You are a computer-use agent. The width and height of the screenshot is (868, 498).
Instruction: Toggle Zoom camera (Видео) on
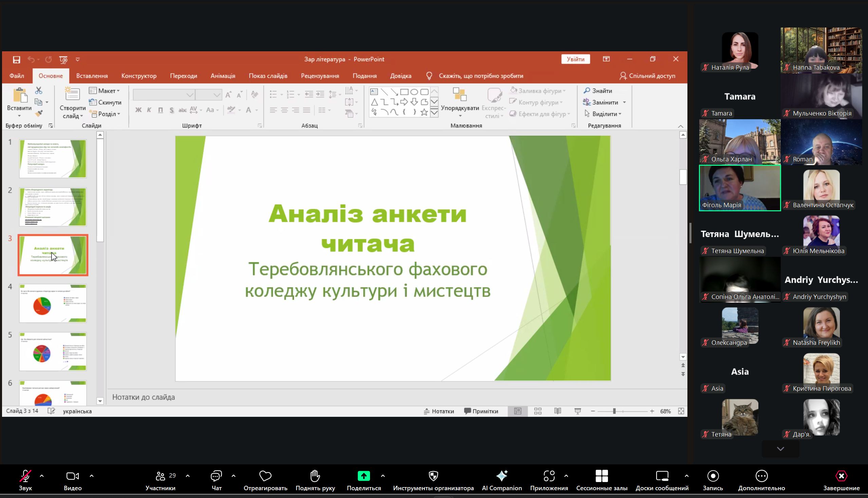point(72,476)
